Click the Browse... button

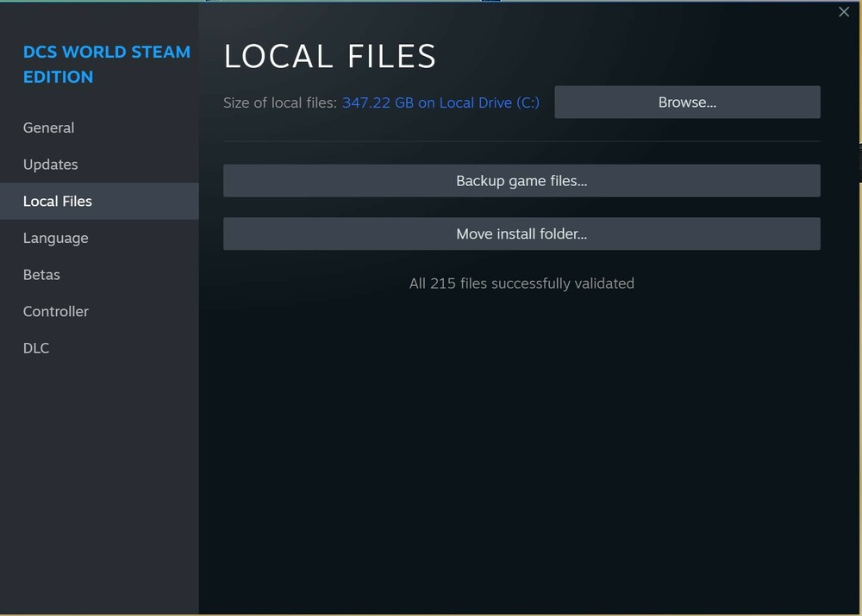click(687, 103)
